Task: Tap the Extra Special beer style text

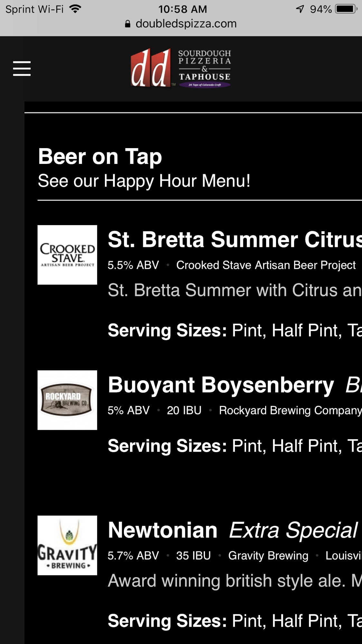Action: click(293, 530)
